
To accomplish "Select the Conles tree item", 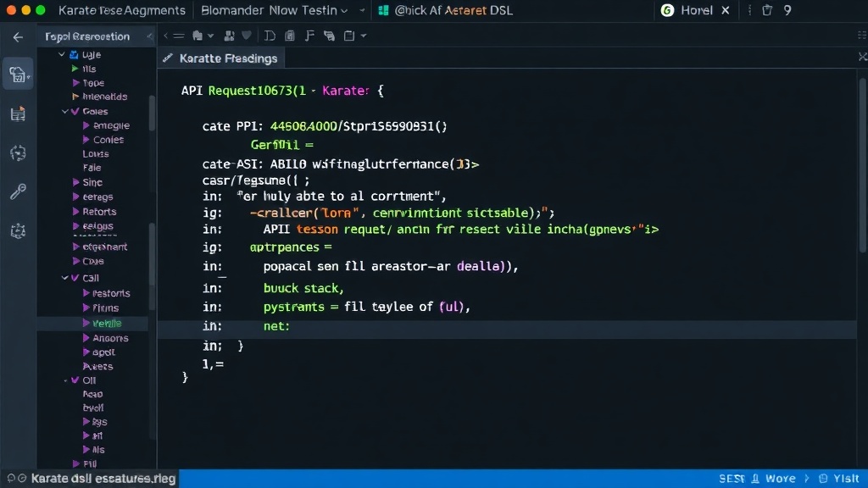I will coord(108,140).
